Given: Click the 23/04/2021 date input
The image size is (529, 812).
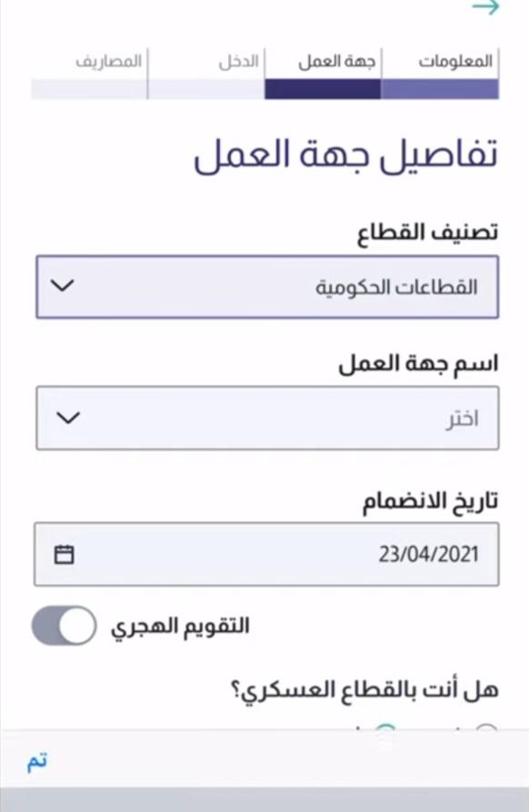Looking at the screenshot, I should (266, 554).
